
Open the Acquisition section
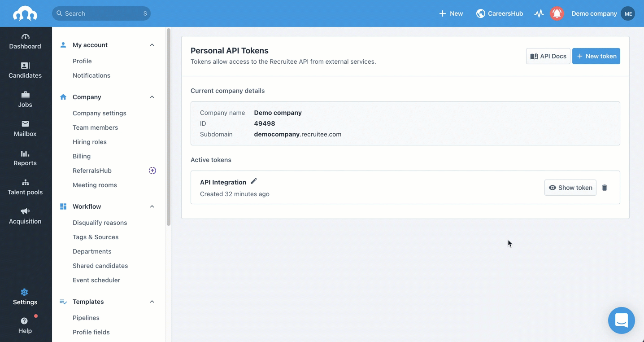pyautogui.click(x=25, y=216)
